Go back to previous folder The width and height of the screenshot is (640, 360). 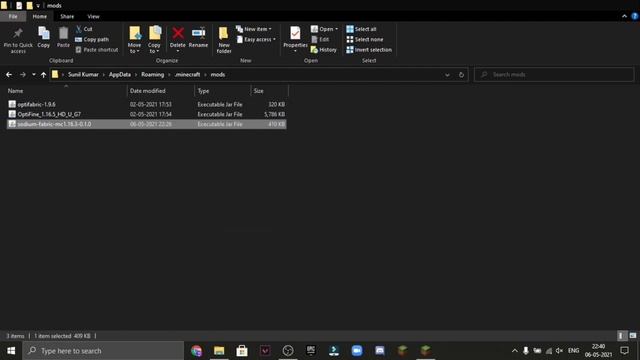point(9,75)
